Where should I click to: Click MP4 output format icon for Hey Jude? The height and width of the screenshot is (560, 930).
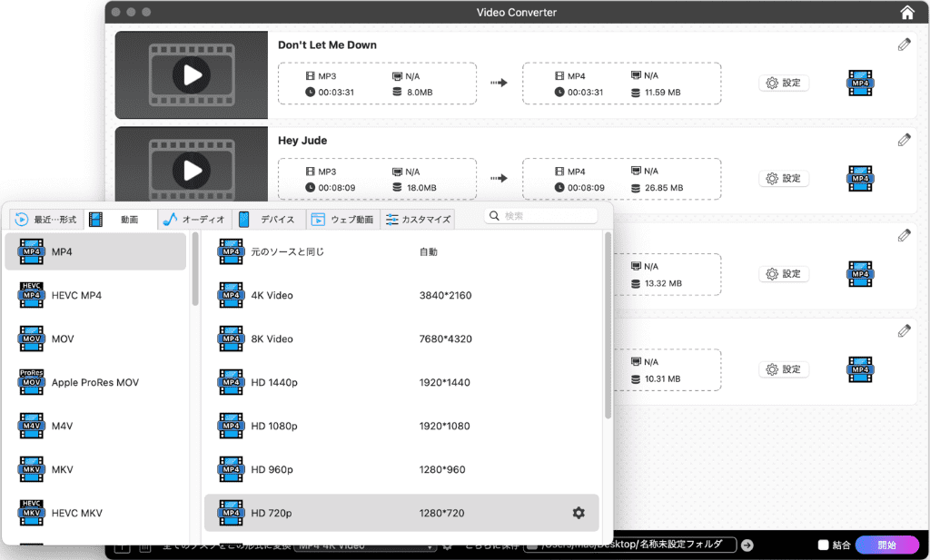(x=860, y=179)
